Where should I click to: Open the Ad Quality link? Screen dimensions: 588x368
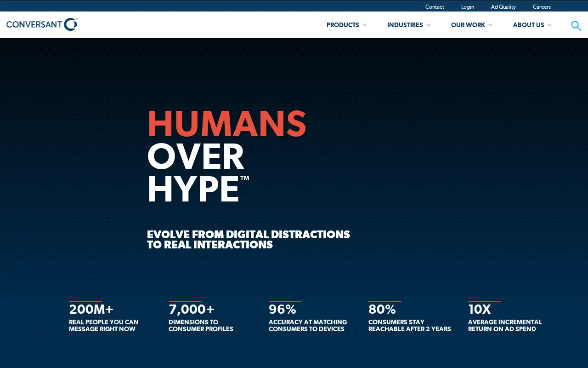[x=503, y=7]
